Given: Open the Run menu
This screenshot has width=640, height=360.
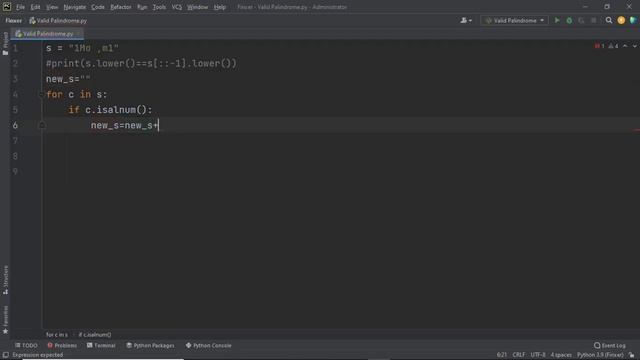Looking at the screenshot, I should (142, 7).
